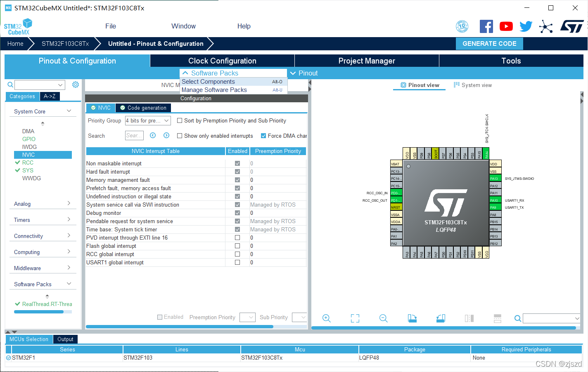Open the Facebook icon link
588x372 pixels.
point(486,26)
